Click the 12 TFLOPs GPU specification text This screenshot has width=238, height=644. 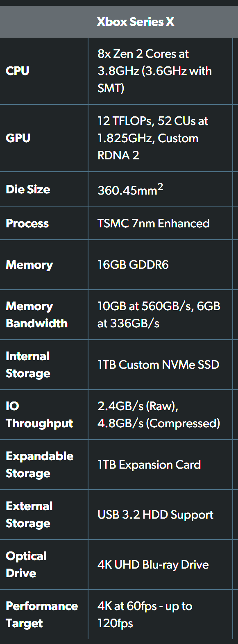152,138
